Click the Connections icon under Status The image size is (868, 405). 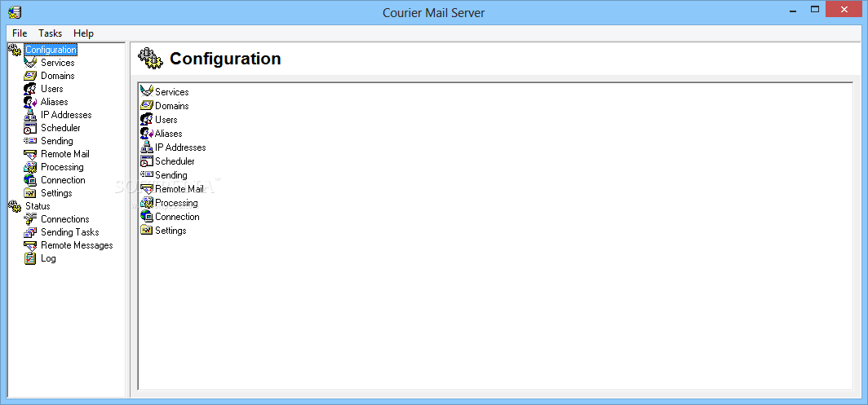pos(30,219)
